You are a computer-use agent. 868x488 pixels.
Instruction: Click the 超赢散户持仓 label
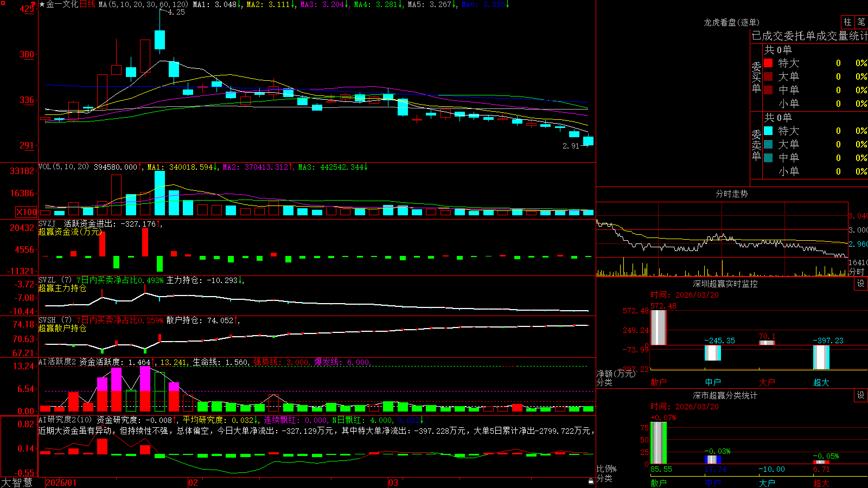pos(62,328)
